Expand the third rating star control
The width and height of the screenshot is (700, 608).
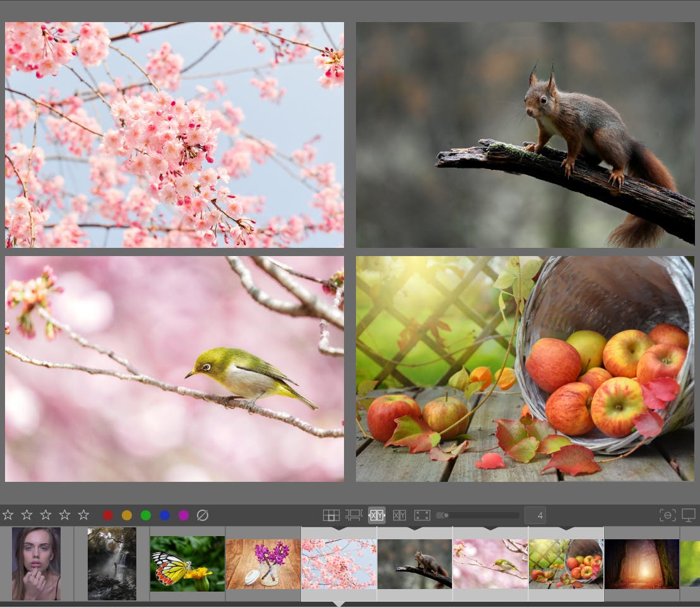tap(46, 515)
